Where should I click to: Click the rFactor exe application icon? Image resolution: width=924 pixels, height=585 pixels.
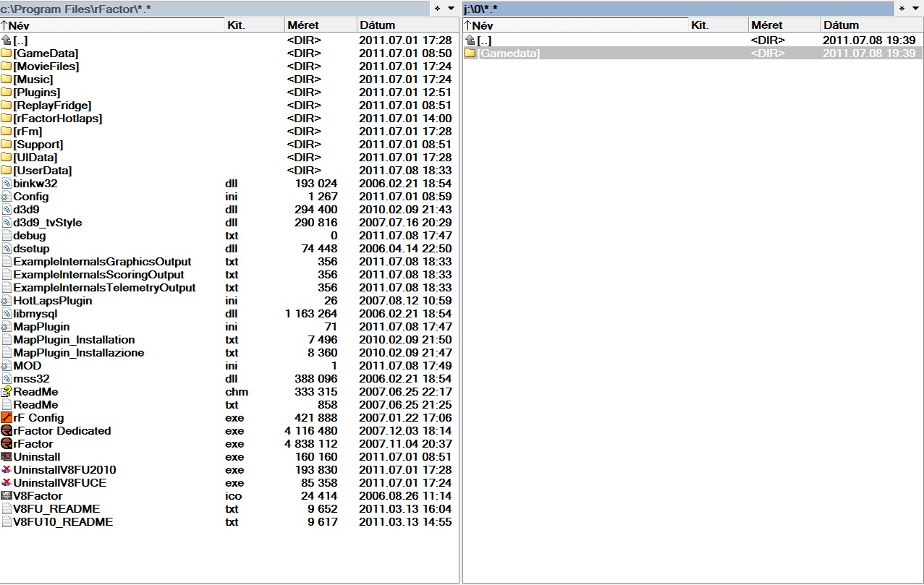(7, 444)
